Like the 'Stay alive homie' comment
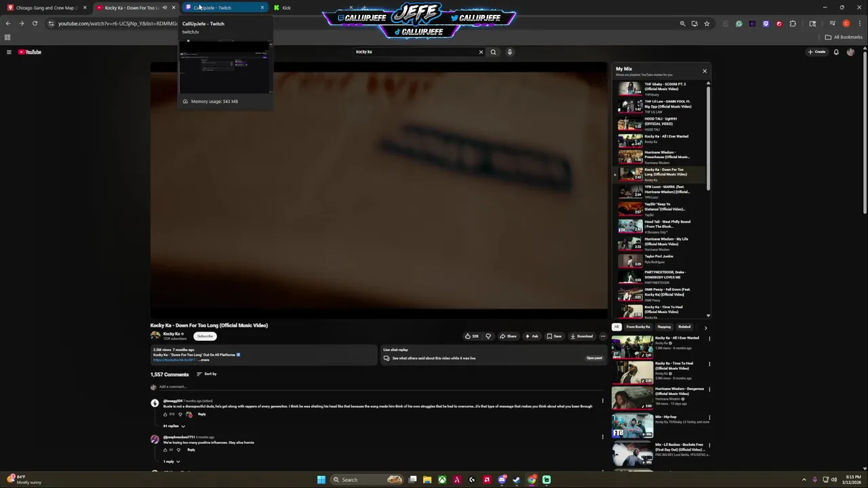This screenshot has width=868, height=488. pyautogui.click(x=165, y=449)
